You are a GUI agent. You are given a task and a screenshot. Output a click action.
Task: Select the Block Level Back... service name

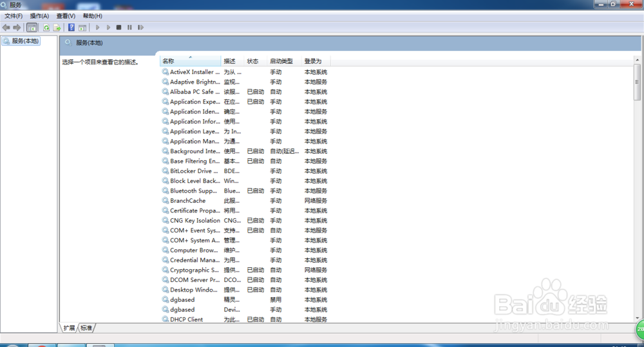(195, 181)
